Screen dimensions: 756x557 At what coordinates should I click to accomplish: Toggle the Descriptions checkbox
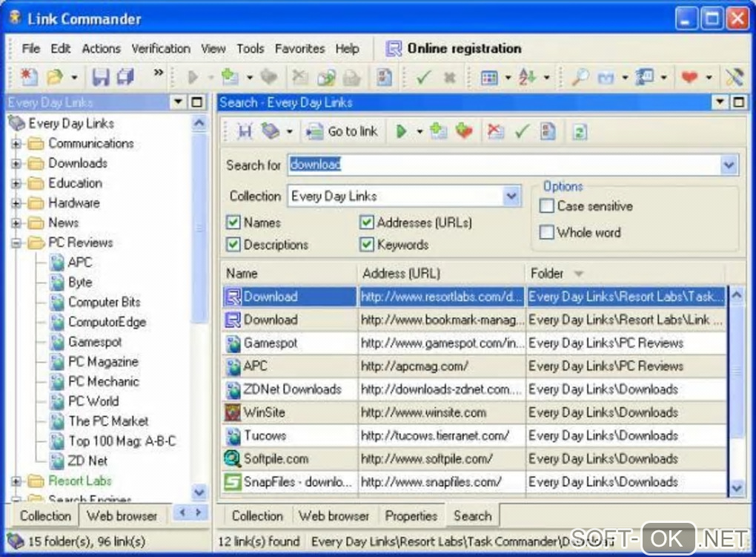click(x=233, y=245)
